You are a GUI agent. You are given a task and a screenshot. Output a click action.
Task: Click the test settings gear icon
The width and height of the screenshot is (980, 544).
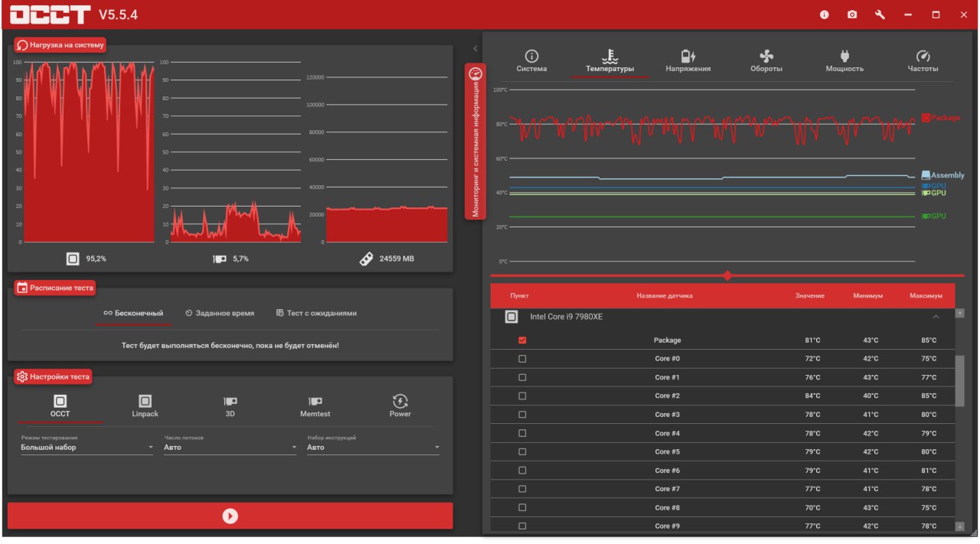[x=22, y=376]
